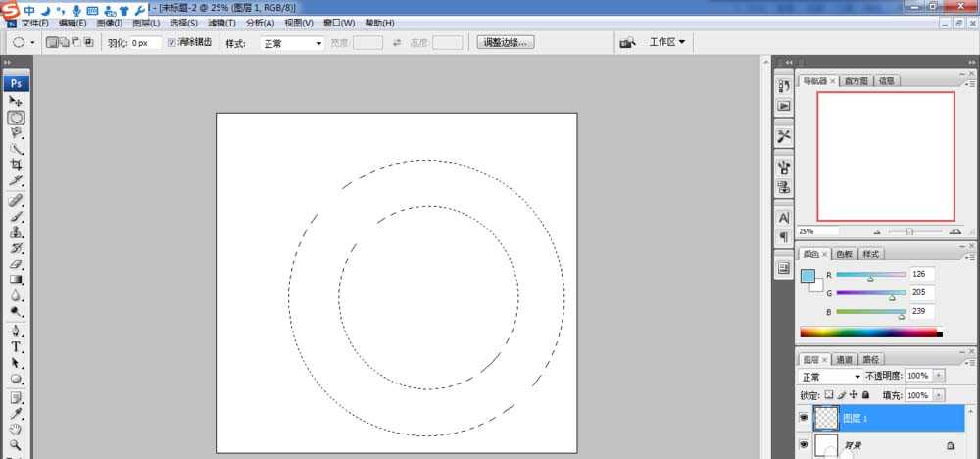
Task: Switch to the 通道 channels tab
Action: [843, 359]
